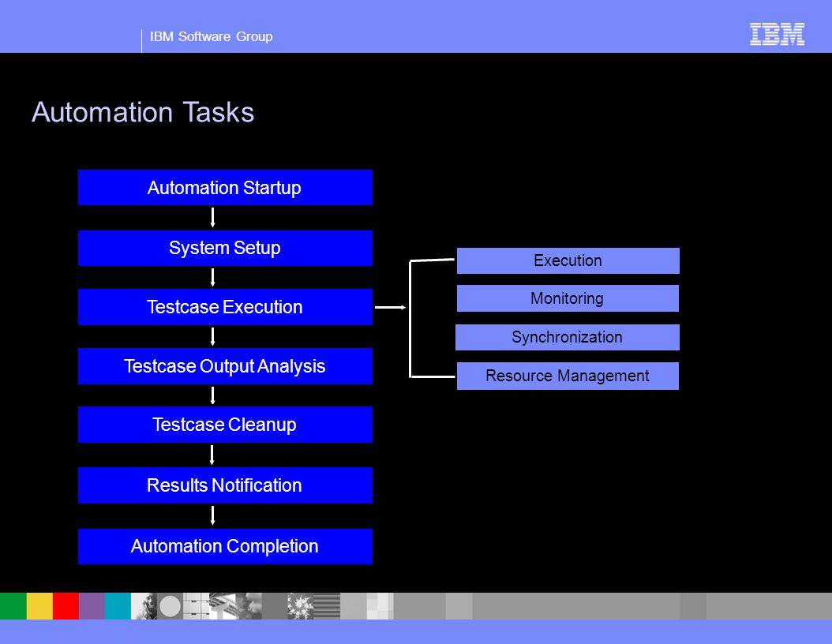Click the Resource Management sub-task box
The width and height of the screenshot is (832, 644).
point(568,376)
